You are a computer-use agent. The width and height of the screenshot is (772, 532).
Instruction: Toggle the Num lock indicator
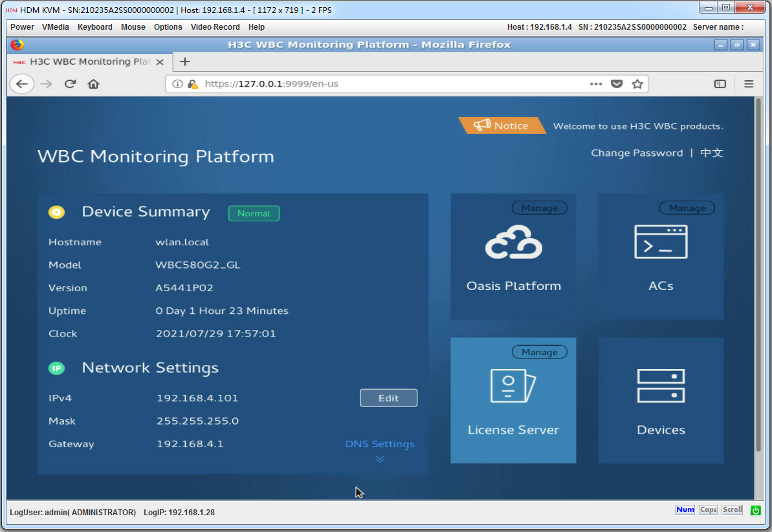tap(685, 510)
